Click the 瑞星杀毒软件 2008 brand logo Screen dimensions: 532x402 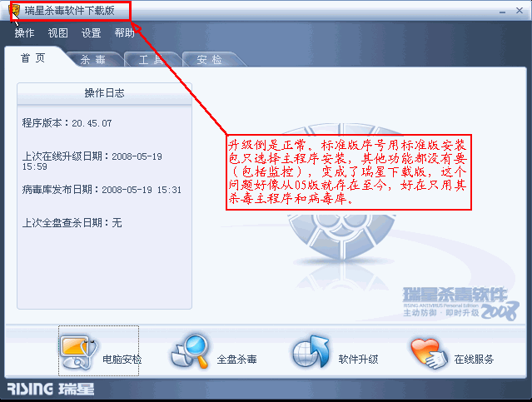coord(460,303)
